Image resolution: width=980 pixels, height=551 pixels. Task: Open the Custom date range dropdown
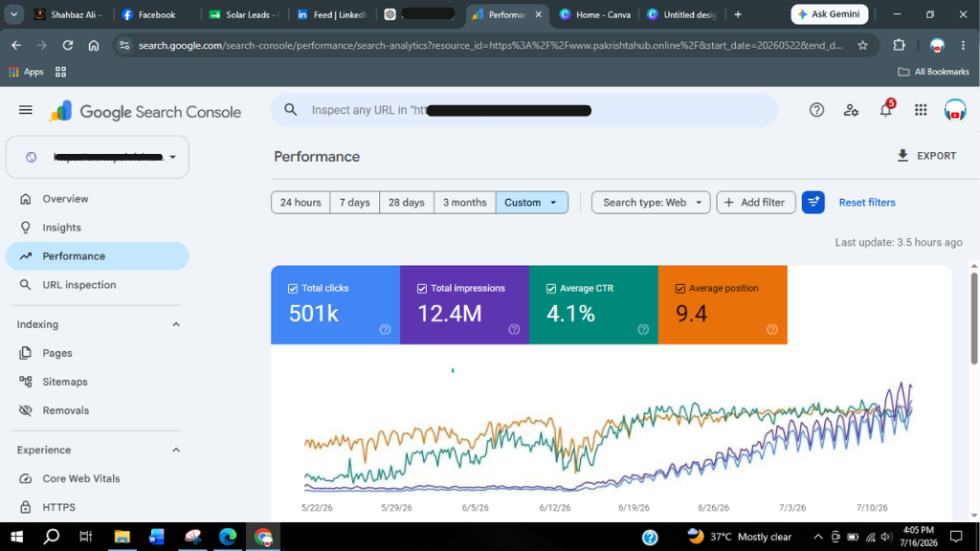pos(532,203)
